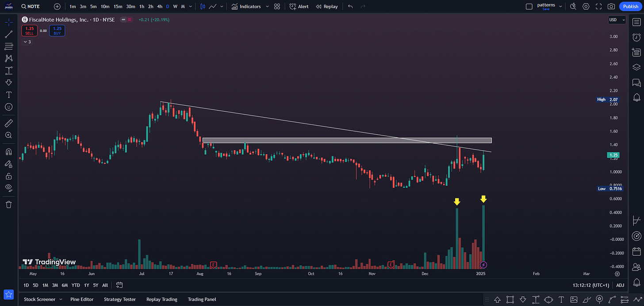Switch to the 15m timeframe
The image size is (644, 306).
pos(118,7)
